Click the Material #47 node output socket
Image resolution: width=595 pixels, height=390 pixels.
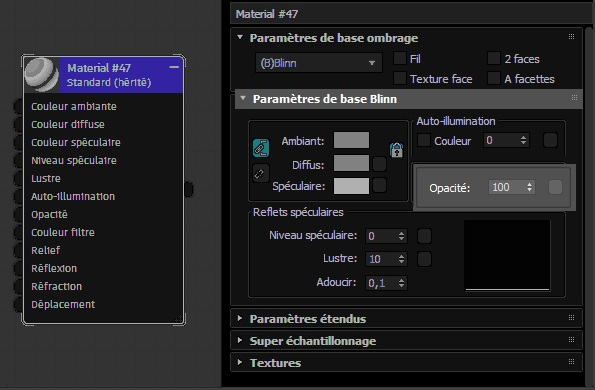(x=189, y=189)
